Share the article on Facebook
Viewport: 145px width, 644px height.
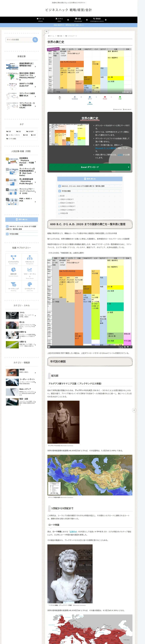[x=75, y=98]
